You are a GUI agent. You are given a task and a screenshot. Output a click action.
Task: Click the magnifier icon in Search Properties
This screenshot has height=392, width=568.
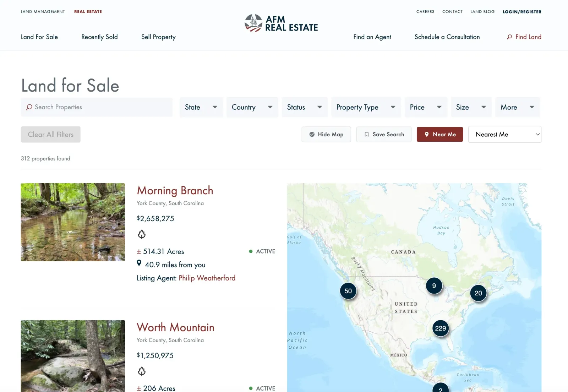pos(29,107)
